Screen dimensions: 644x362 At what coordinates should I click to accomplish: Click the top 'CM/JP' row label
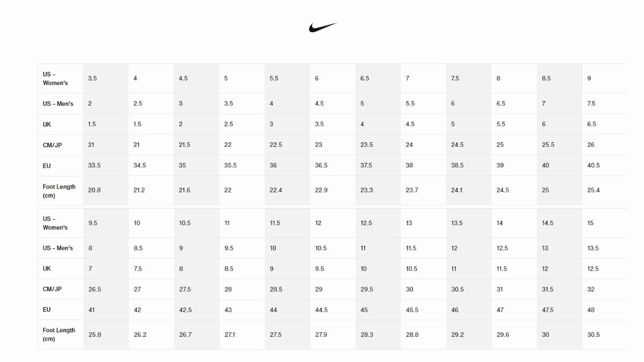point(52,145)
